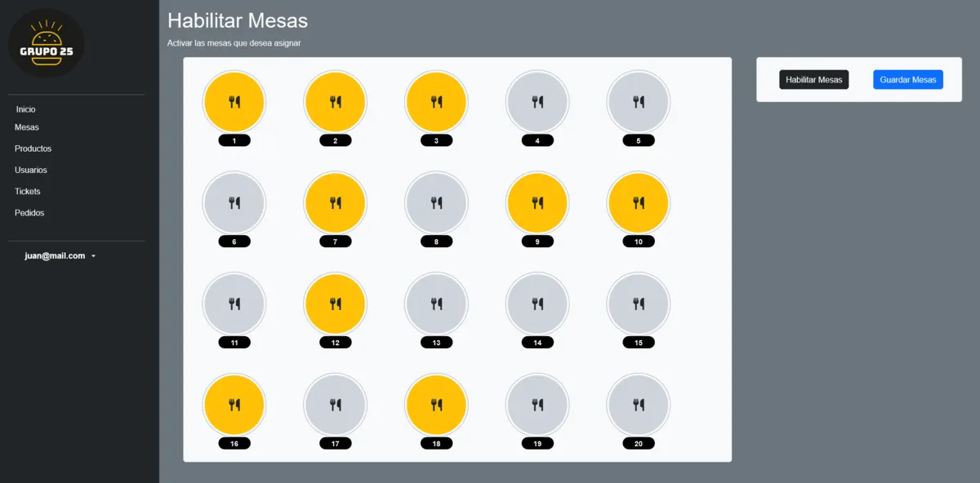The image size is (980, 483).
Task: Select the table 16 cutlery icon
Action: 234,405
